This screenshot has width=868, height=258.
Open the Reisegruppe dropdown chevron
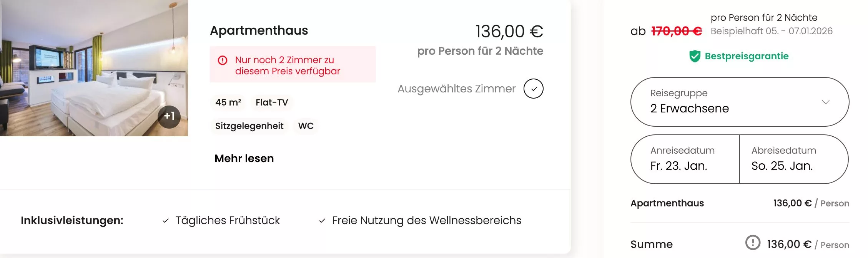coord(825,102)
